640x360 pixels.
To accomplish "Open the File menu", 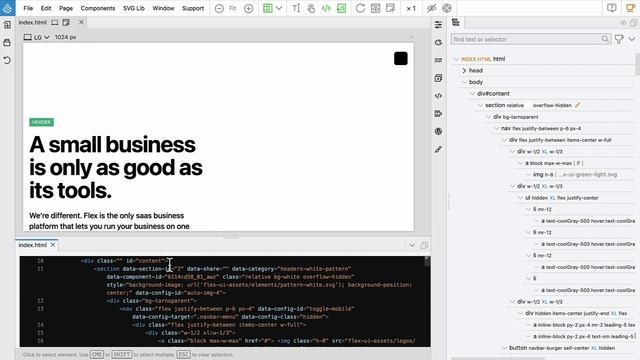I will point(28,8).
